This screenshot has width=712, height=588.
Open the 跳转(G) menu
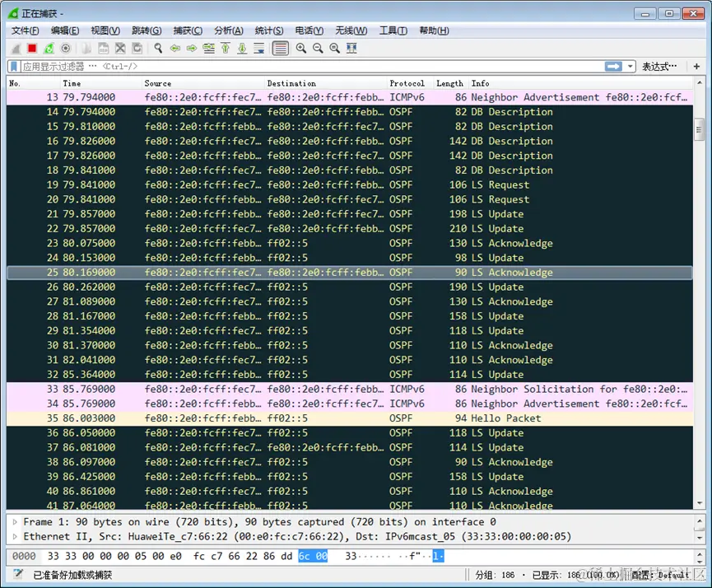(x=147, y=30)
